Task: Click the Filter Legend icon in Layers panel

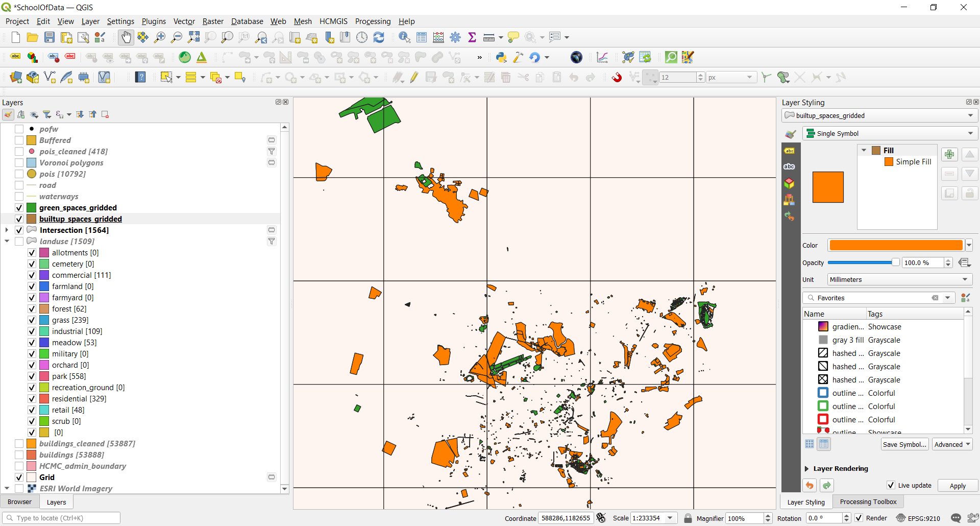Action: point(47,114)
